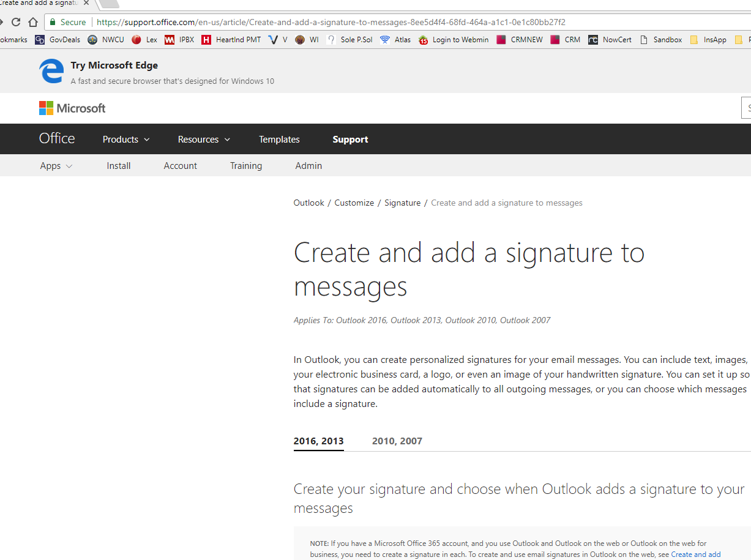Screen dimensions: 751x560
Task: Click the page title heading
Action: (469, 269)
